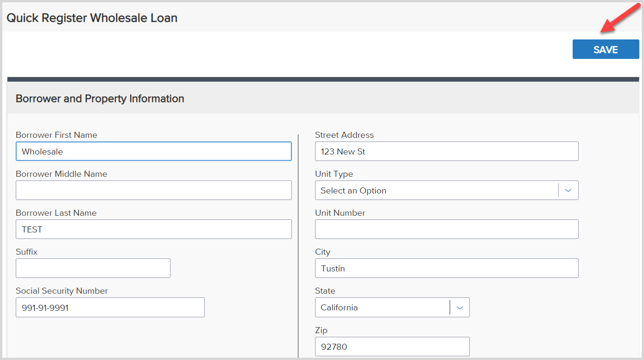The width and height of the screenshot is (644, 360).
Task: Select the Unit Number field
Action: point(447,229)
